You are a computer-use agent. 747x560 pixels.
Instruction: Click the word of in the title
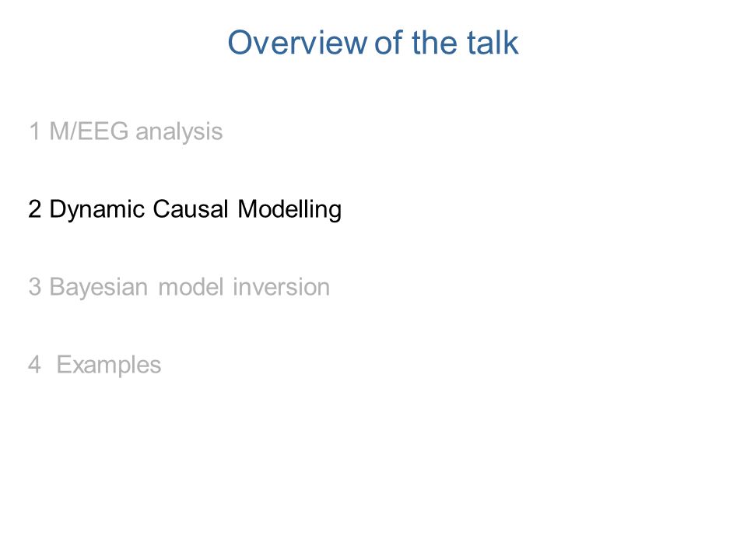point(388,43)
